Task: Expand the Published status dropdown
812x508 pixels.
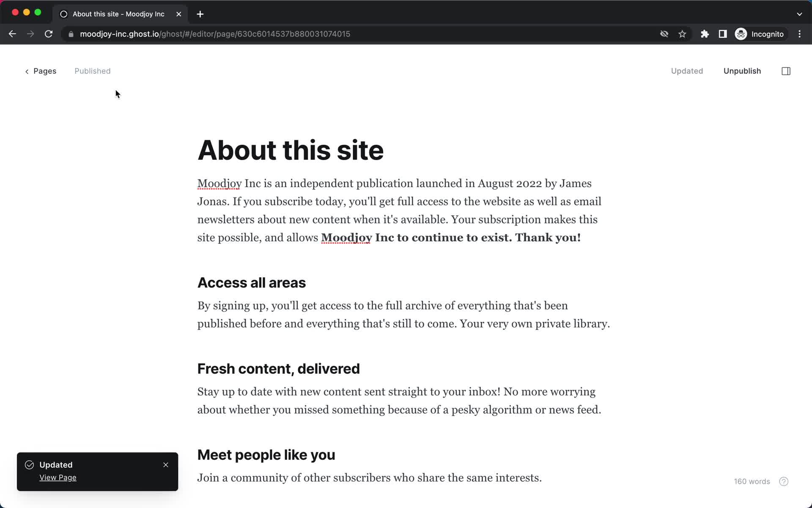Action: click(93, 71)
